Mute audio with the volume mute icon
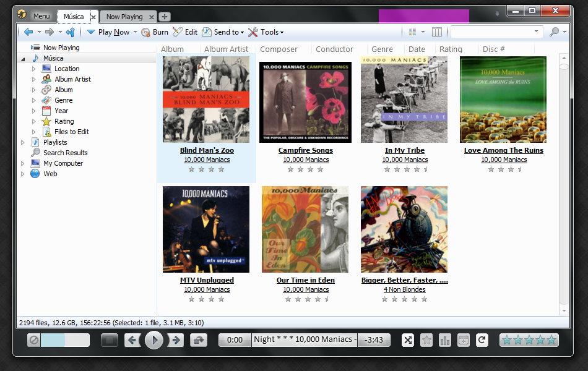This screenshot has height=371, width=588. (x=34, y=340)
